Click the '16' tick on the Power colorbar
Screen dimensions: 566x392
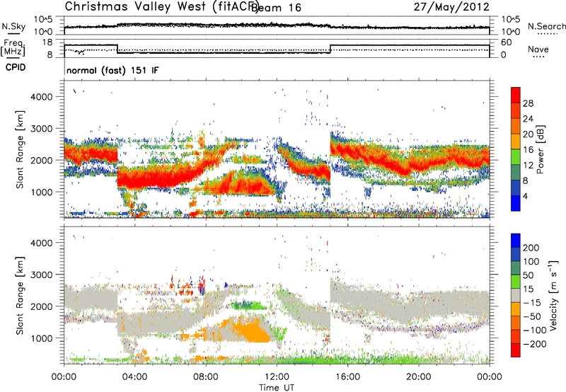click(528, 150)
